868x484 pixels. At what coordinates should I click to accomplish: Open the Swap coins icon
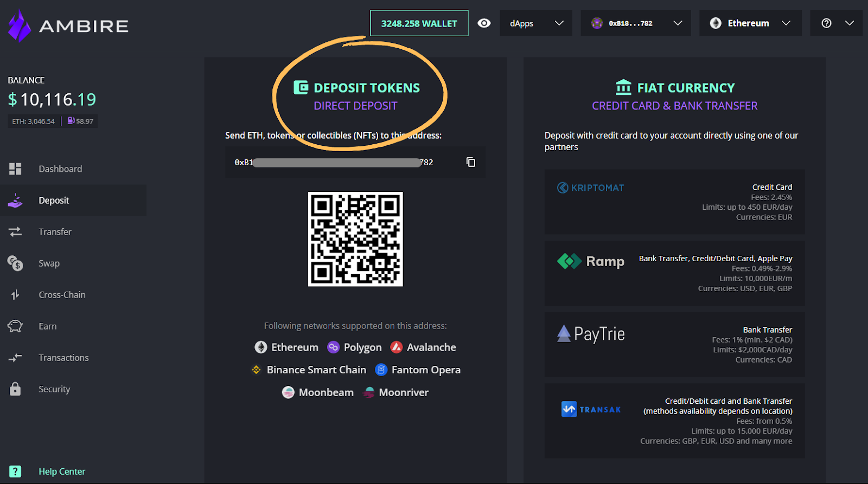[x=15, y=263]
